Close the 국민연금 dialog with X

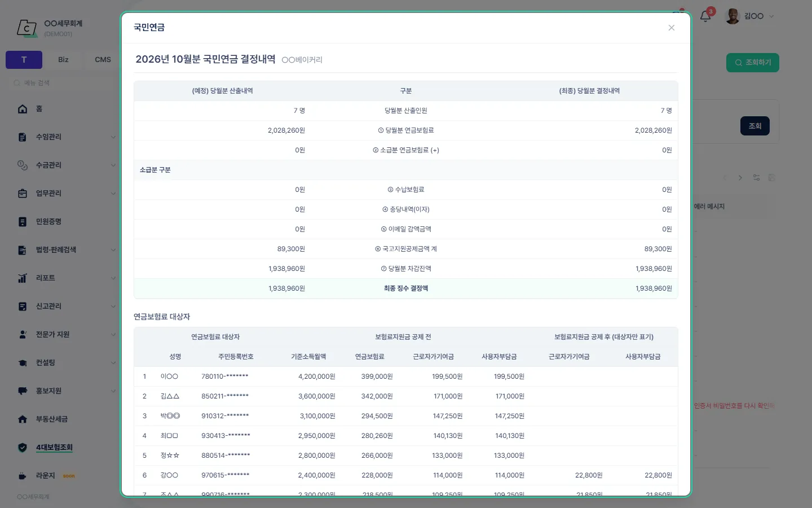[x=672, y=28]
